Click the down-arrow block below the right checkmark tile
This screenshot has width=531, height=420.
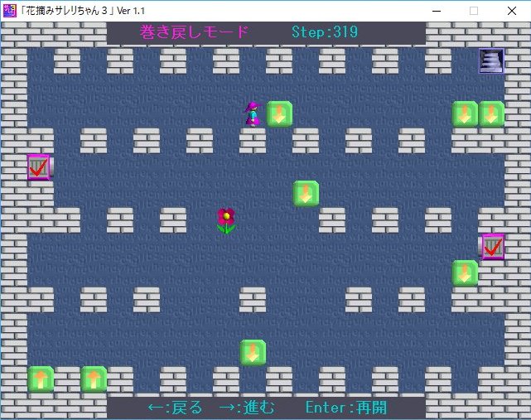click(x=465, y=273)
